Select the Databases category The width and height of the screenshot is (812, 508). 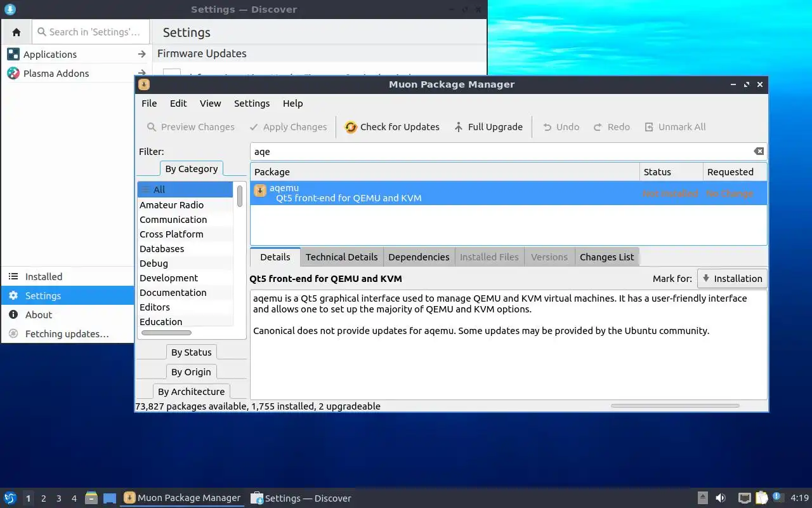[185, 249]
